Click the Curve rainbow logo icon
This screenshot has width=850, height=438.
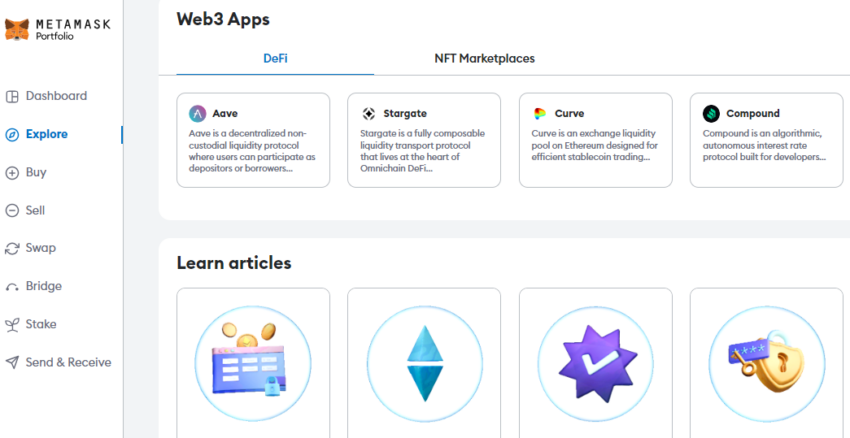(540, 114)
